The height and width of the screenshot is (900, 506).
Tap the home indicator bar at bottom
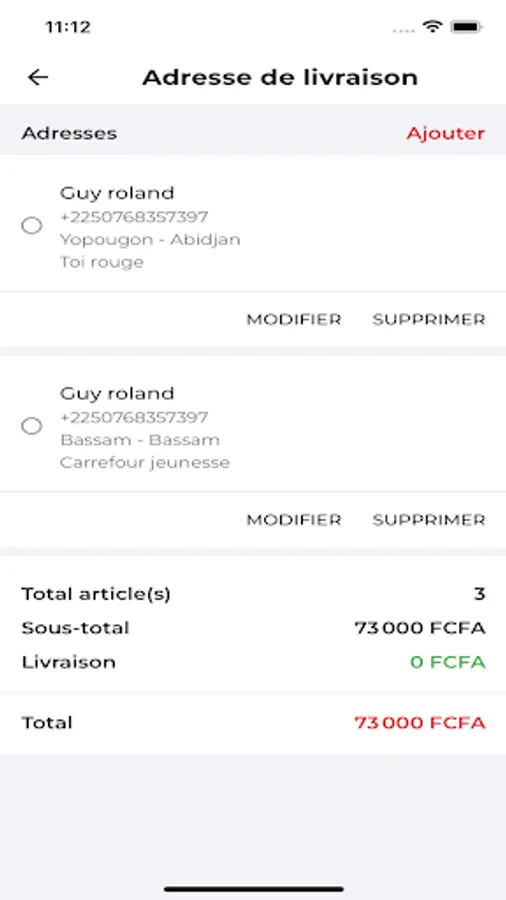(x=253, y=890)
